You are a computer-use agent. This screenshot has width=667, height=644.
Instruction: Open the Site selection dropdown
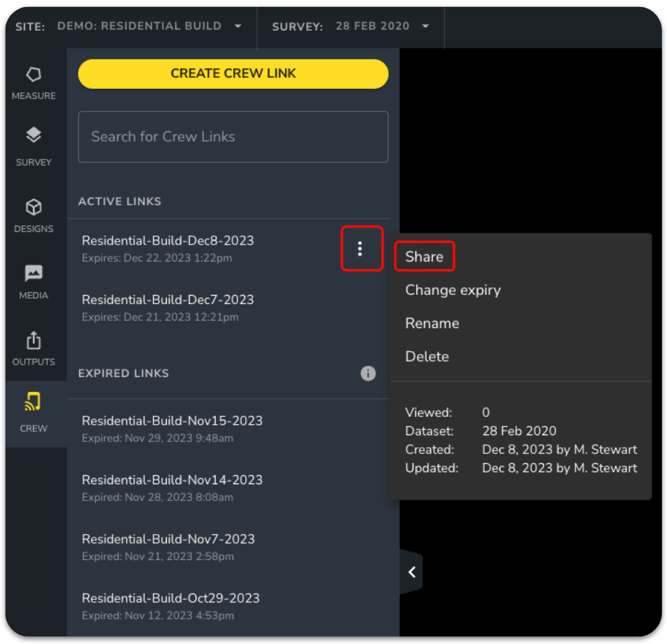click(237, 26)
